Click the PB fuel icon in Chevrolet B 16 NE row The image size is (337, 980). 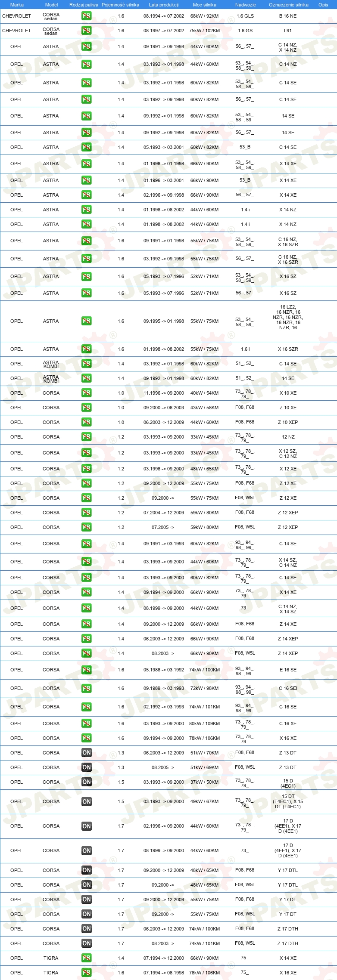86,16
